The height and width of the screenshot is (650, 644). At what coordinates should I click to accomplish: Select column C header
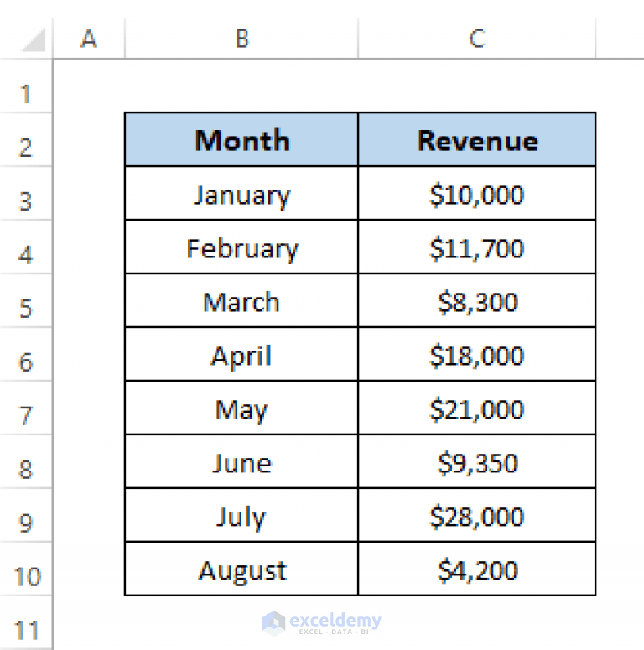point(477,39)
